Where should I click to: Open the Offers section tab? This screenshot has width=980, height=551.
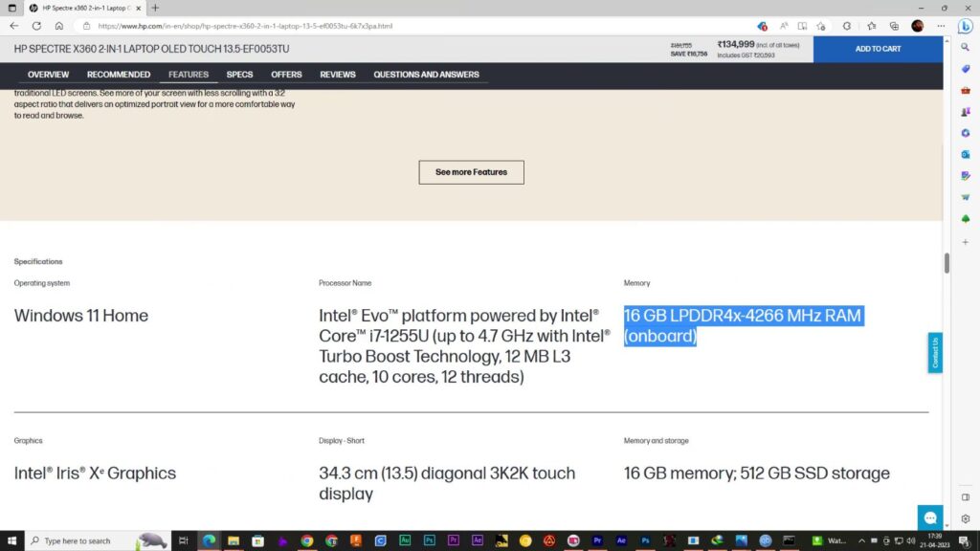286,75
